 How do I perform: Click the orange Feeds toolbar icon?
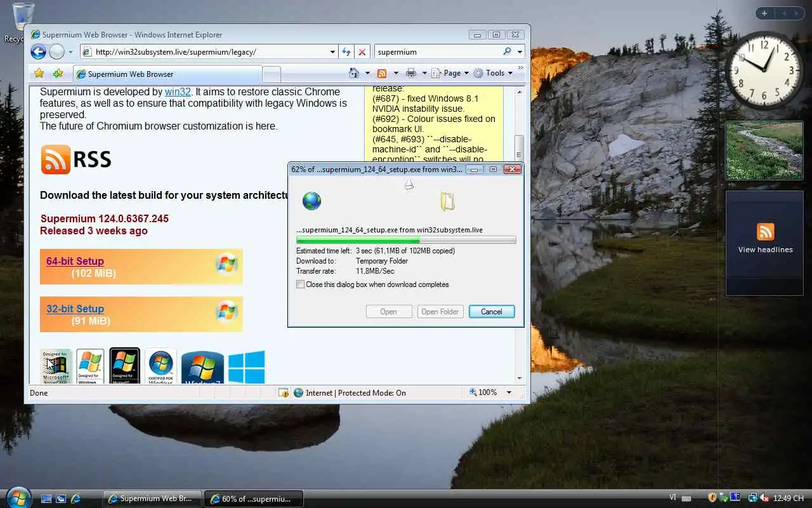pyautogui.click(x=382, y=73)
